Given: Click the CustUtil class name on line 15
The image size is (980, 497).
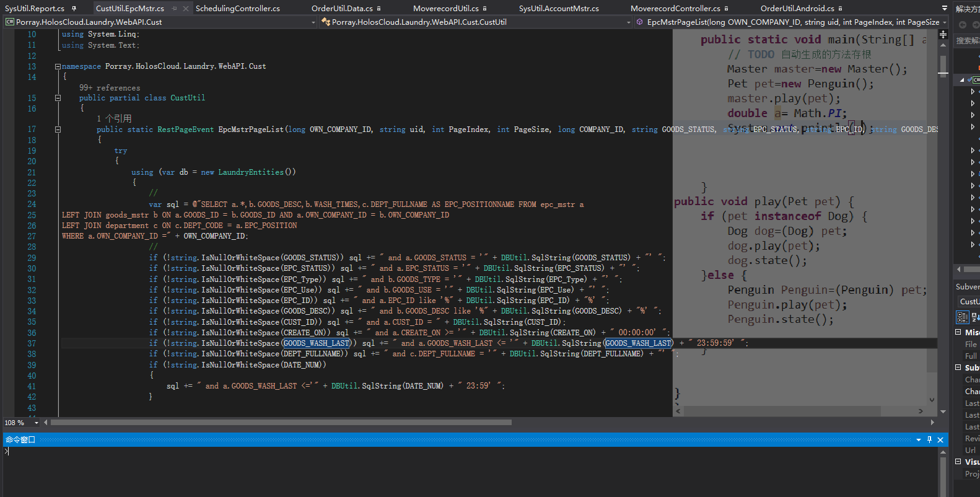Looking at the screenshot, I should [x=188, y=98].
